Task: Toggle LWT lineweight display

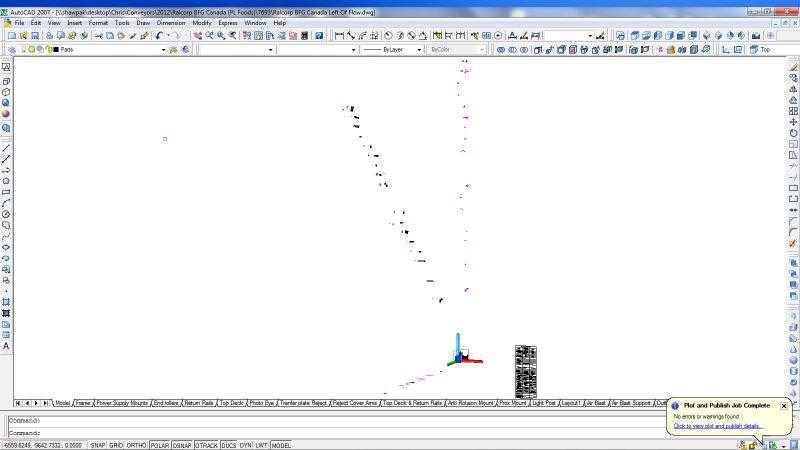Action: click(261, 445)
